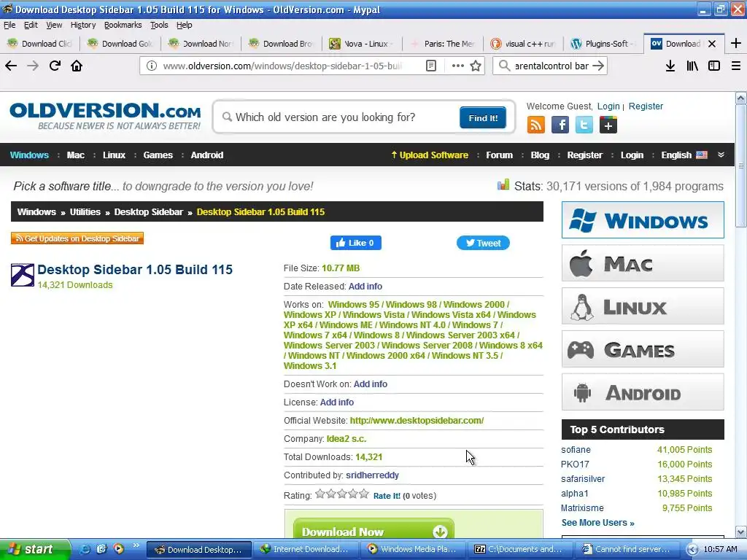
Task: Click the dark plus share icon
Action: [x=608, y=125]
